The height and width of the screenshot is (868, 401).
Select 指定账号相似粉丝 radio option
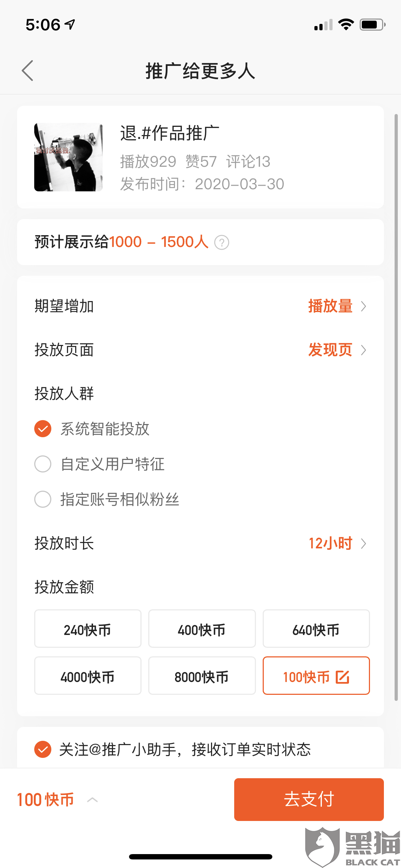[43, 499]
